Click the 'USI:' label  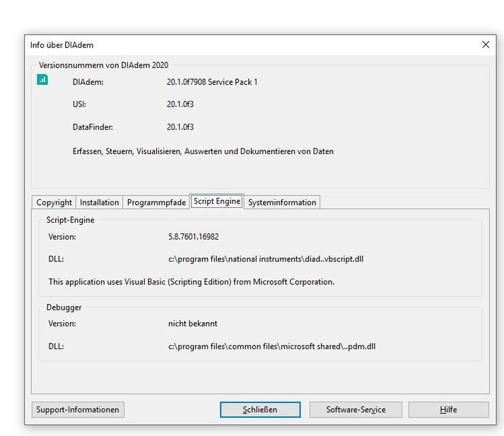pyautogui.click(x=79, y=104)
